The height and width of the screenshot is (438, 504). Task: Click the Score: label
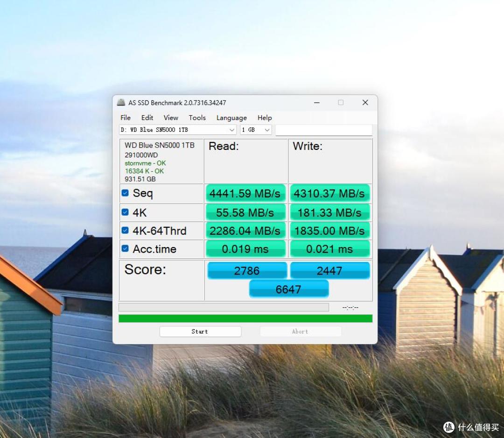pyautogui.click(x=145, y=269)
